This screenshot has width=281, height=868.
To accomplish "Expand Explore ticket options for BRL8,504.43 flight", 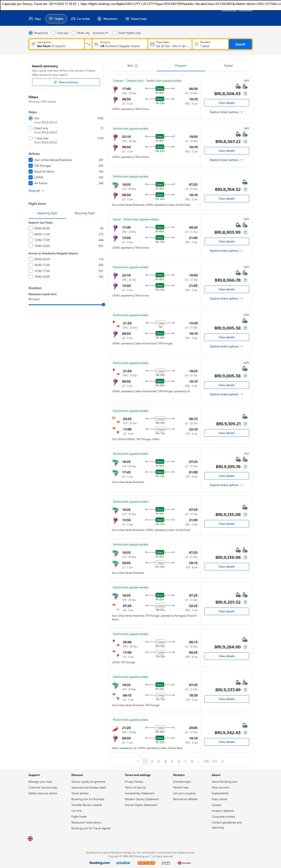I will point(226,112).
